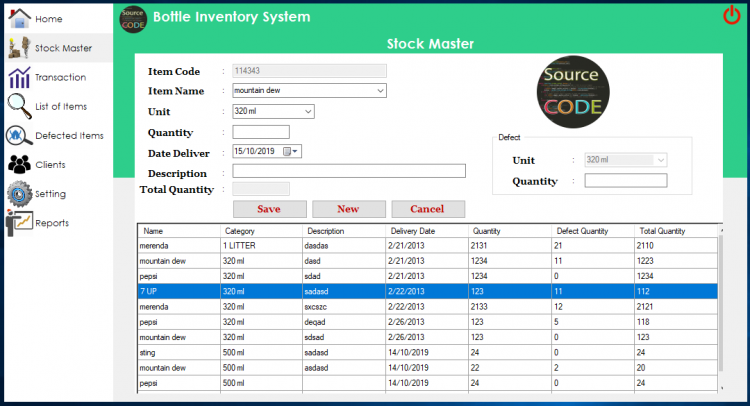Click the Clients people icon
The image size is (750, 406).
pyautogui.click(x=19, y=165)
